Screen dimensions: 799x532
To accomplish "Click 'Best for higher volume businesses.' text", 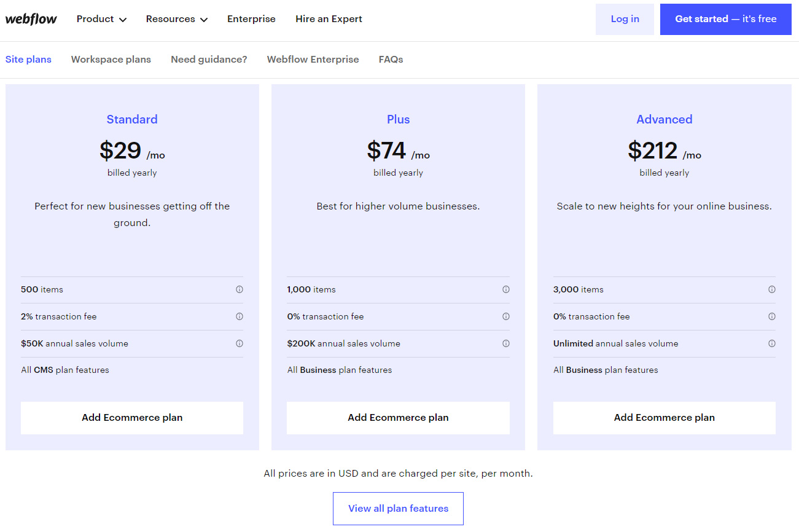I will (398, 206).
